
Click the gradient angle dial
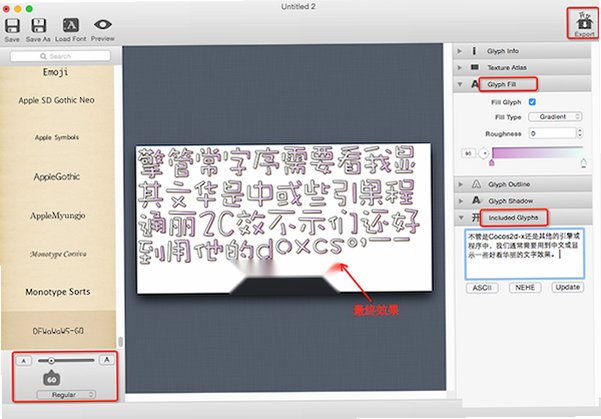tap(484, 153)
